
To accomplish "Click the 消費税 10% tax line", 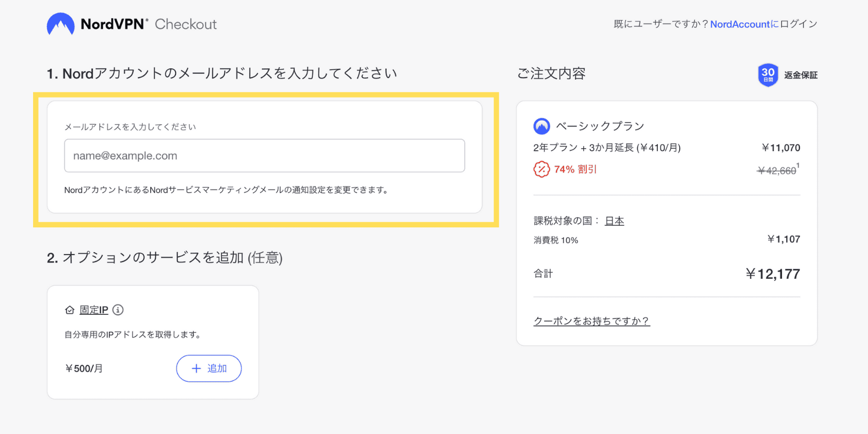I will point(556,240).
